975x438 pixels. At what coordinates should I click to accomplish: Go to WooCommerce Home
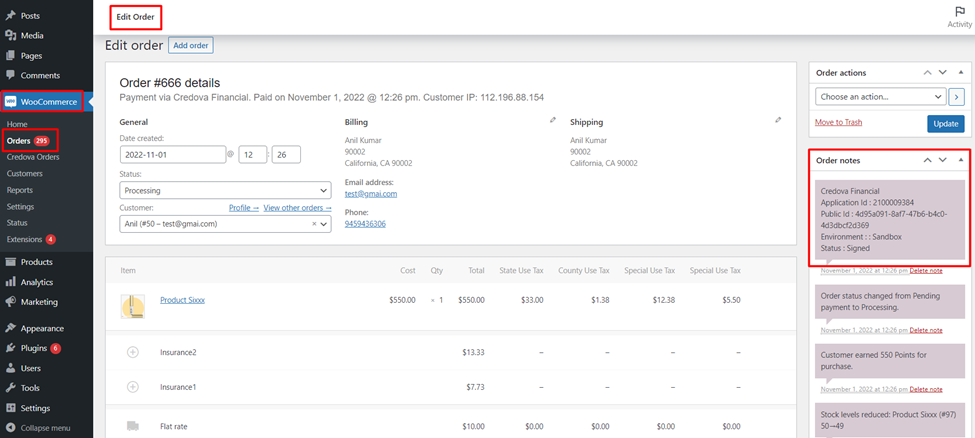tap(17, 124)
